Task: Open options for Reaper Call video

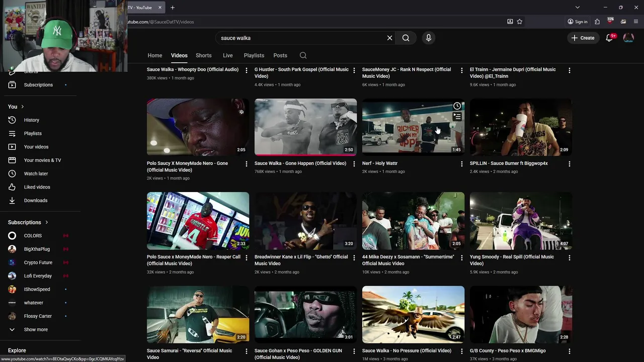Action: (x=246, y=257)
